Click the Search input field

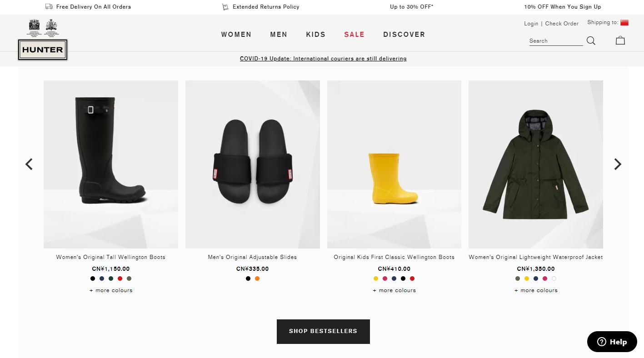555,41
